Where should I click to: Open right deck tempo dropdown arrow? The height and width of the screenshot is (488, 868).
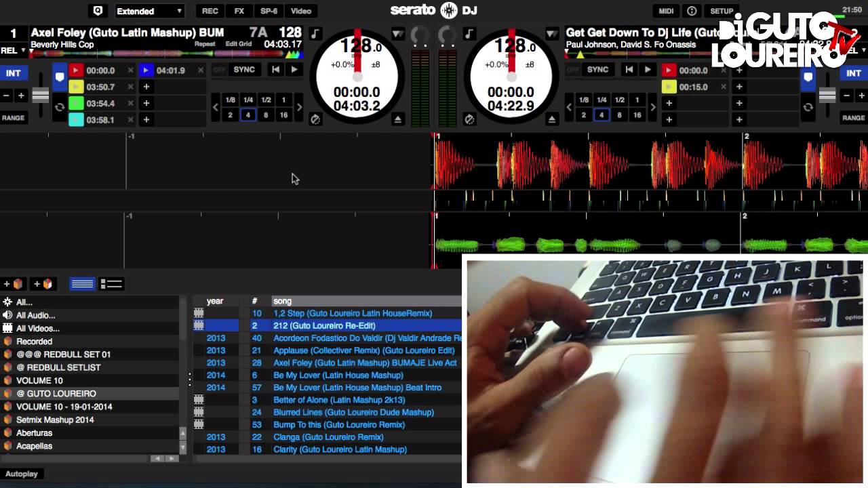pyautogui.click(x=551, y=34)
